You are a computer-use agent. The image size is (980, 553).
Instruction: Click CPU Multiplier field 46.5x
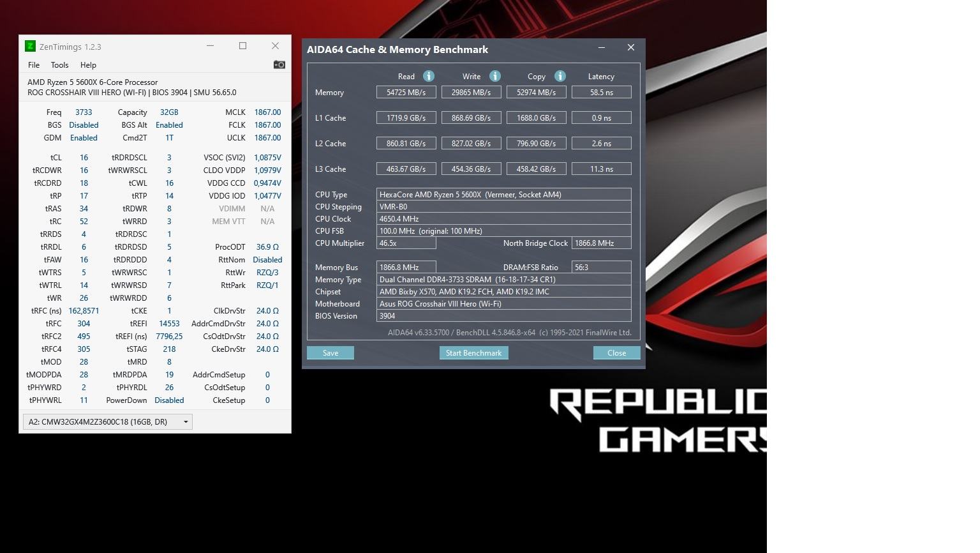[406, 243]
